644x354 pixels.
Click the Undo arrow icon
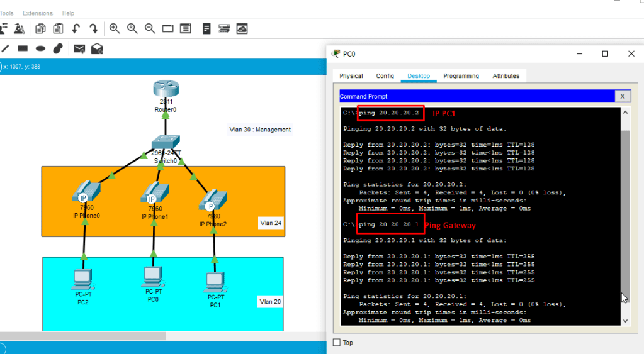76,28
